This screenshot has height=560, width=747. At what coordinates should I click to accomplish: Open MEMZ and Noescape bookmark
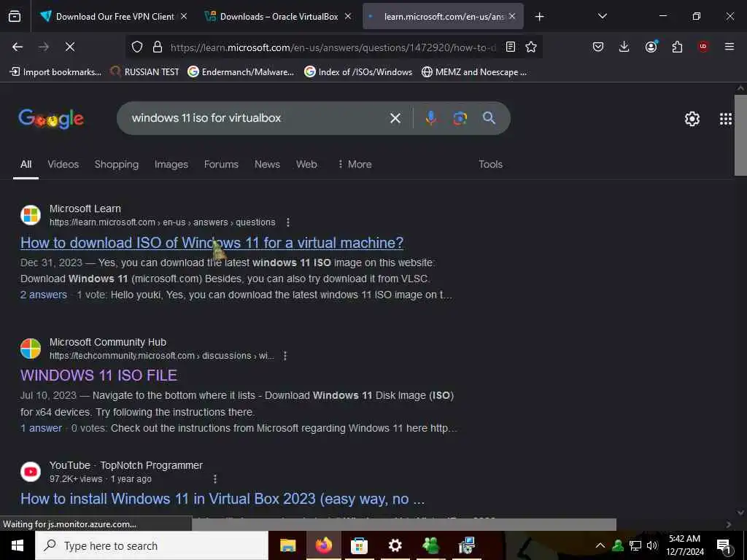474,72
